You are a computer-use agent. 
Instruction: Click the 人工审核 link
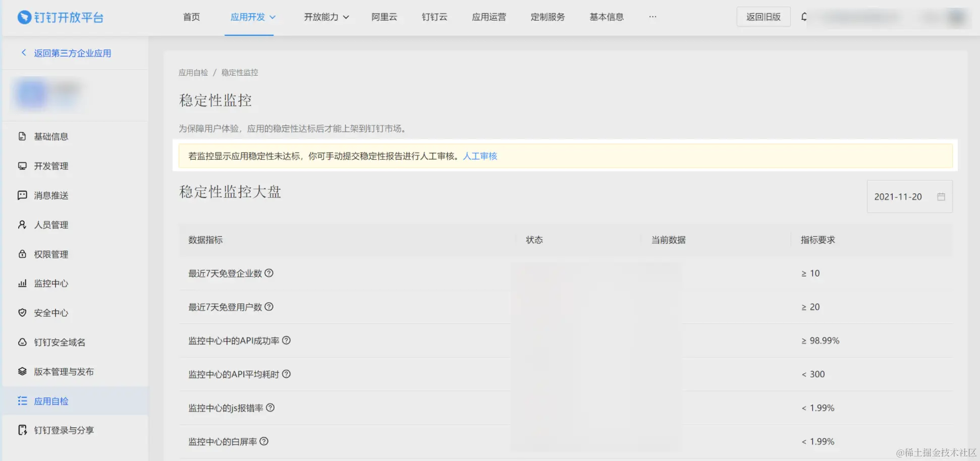[480, 156]
